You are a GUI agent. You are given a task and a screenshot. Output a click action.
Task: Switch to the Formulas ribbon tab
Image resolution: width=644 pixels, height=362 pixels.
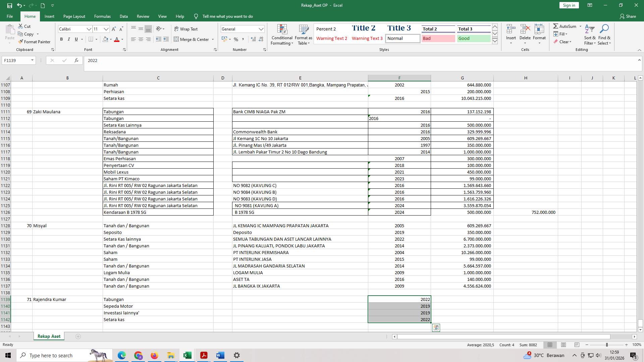point(102,16)
